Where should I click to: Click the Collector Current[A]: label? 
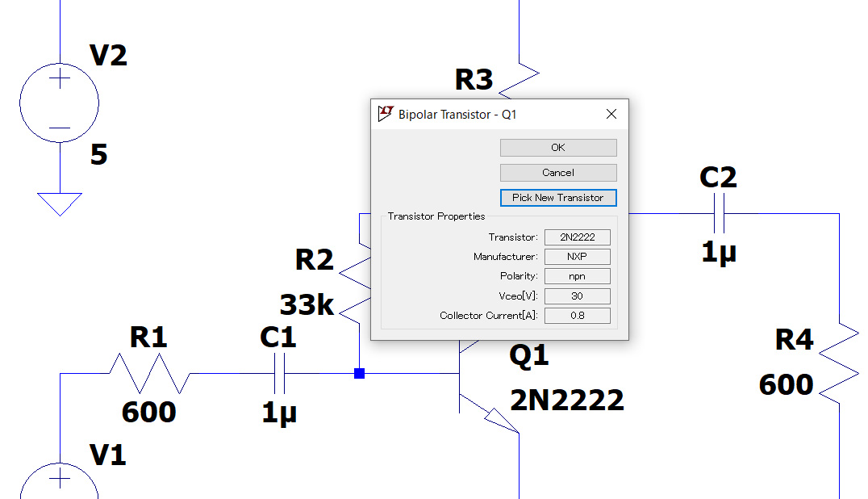[x=489, y=315]
